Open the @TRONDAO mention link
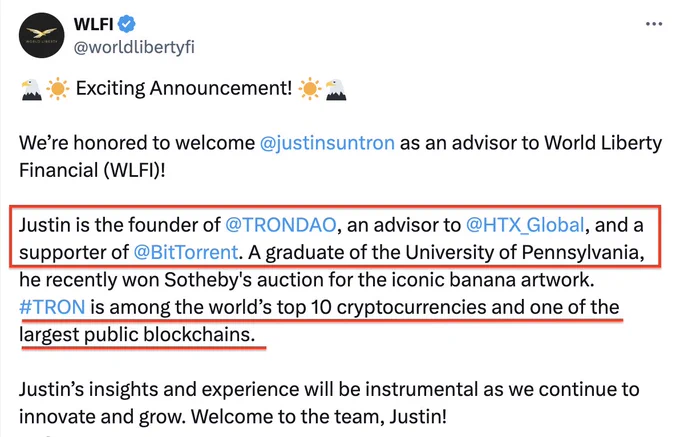 tap(281, 225)
